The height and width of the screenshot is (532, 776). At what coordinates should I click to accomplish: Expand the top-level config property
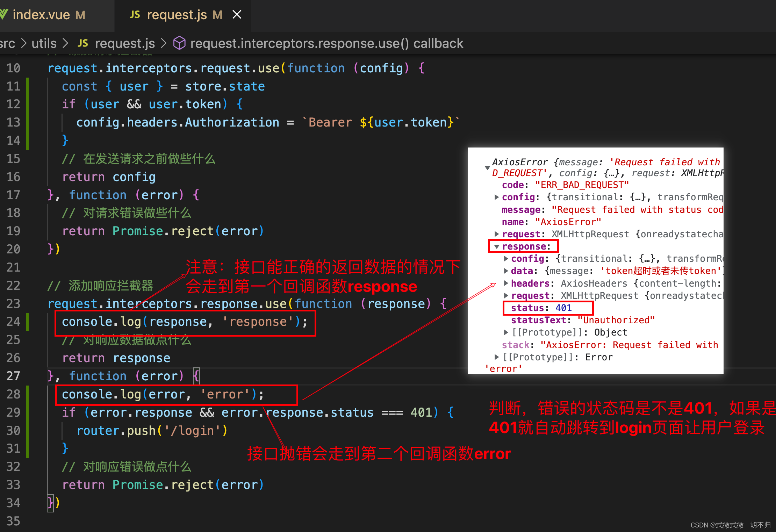point(497,197)
